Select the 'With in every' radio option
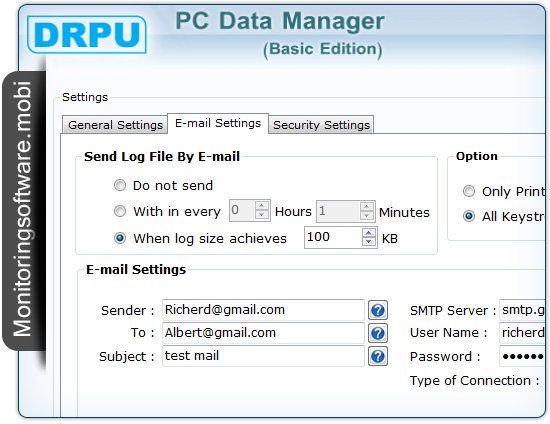 click(120, 211)
